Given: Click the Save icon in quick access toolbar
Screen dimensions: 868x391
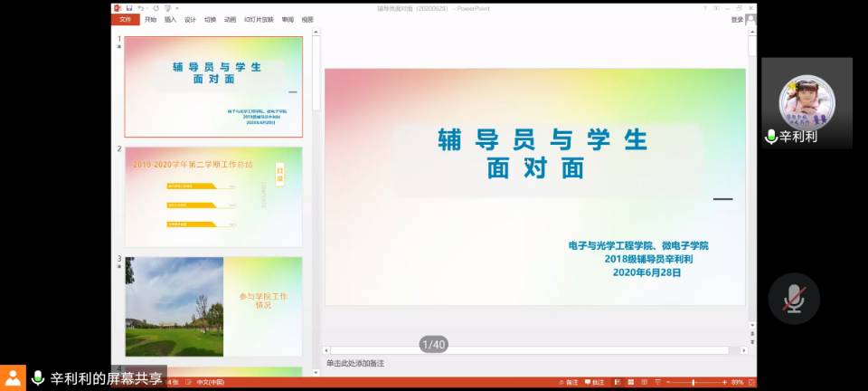Looking at the screenshot, I should (129, 8).
